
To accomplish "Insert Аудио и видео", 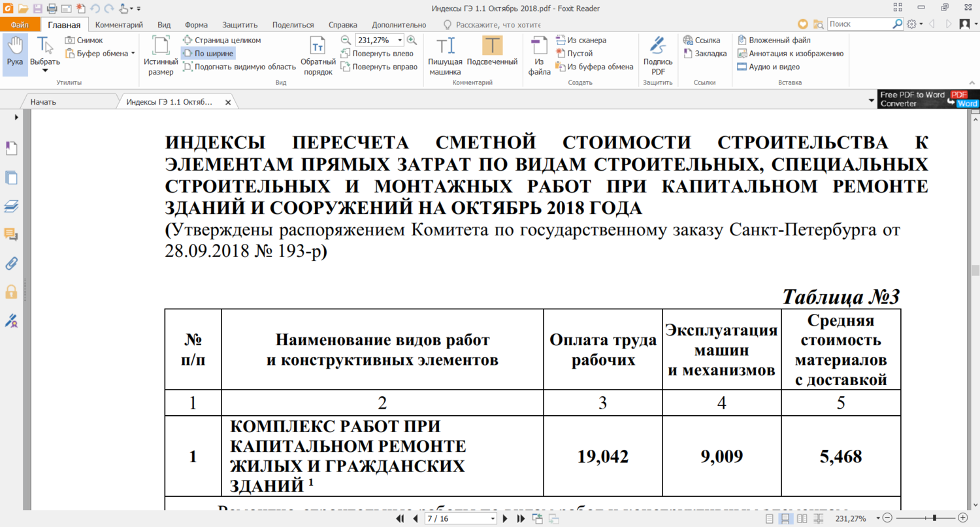I will click(768, 67).
